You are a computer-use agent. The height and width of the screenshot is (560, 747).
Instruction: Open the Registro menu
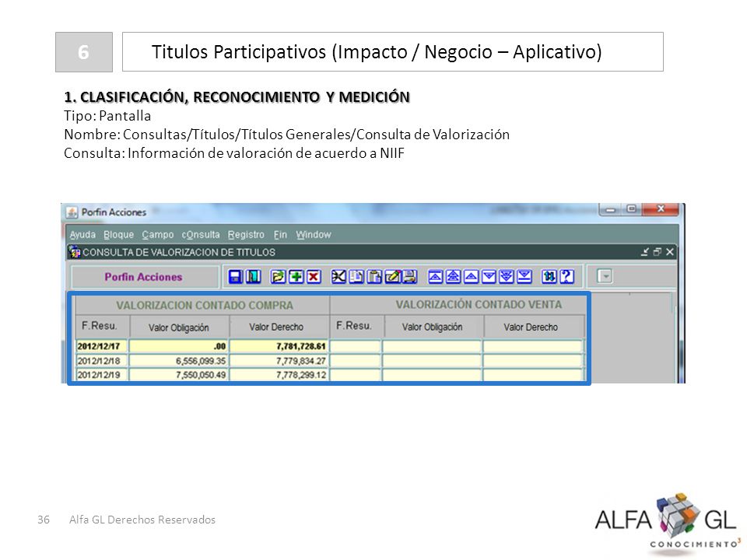pos(246,235)
